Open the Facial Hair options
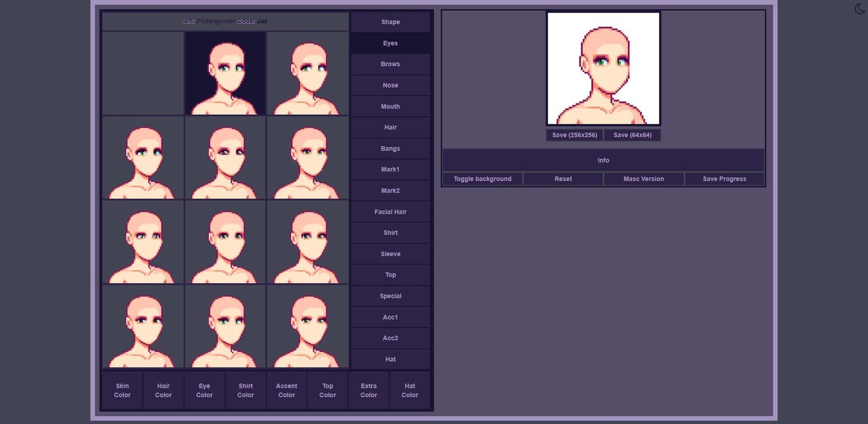Screen dimensions: 868x424 pyautogui.click(x=390, y=211)
